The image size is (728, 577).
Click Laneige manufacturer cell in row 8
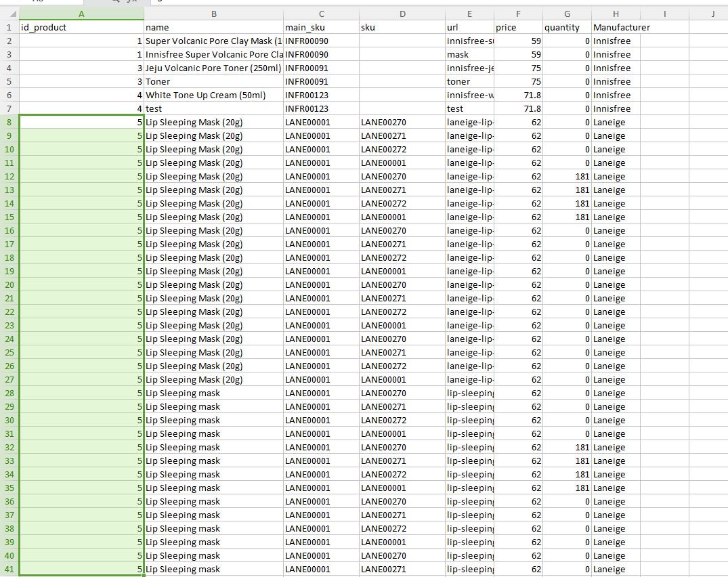[616, 122]
